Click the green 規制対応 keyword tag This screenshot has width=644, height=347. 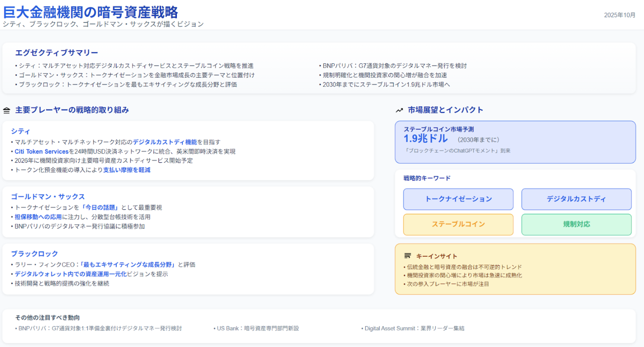(x=576, y=224)
